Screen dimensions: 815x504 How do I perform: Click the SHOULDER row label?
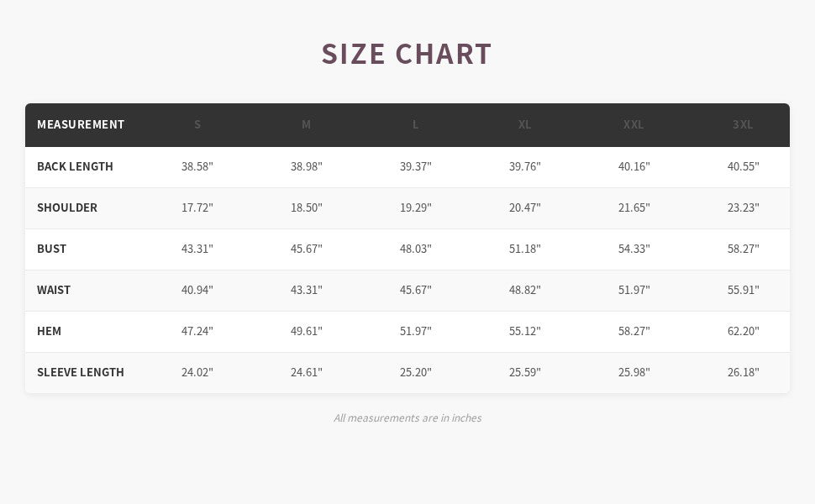67,207
